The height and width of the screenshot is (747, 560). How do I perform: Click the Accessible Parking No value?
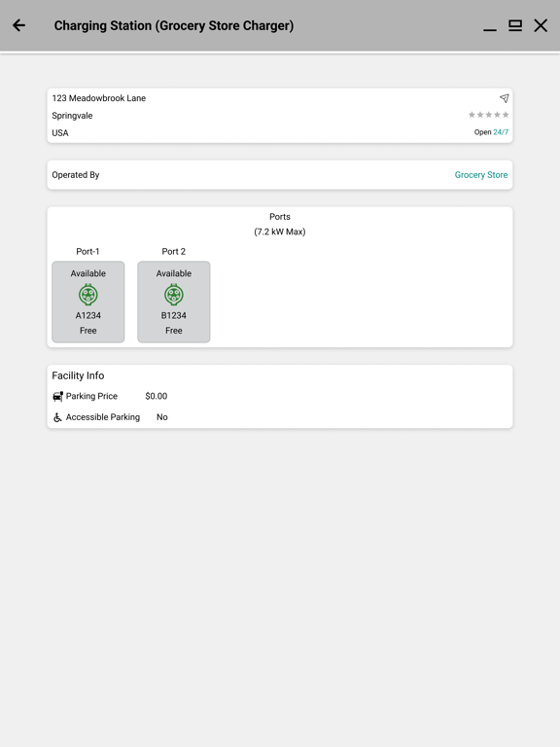click(x=162, y=417)
